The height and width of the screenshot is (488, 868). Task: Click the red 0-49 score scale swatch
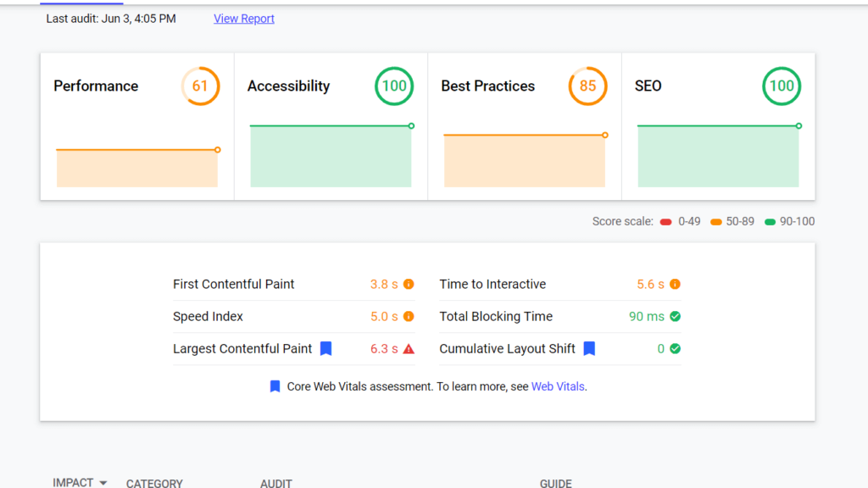(x=666, y=222)
